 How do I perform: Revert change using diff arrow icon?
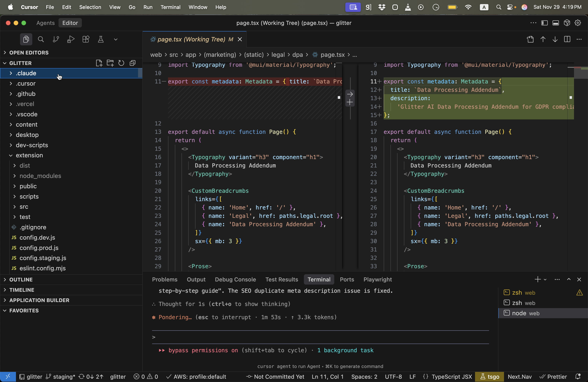tap(350, 94)
